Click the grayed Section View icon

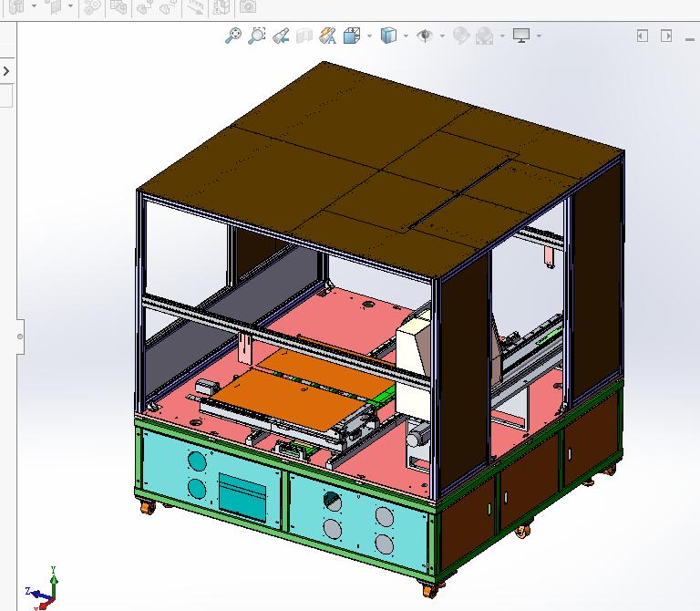click(304, 36)
